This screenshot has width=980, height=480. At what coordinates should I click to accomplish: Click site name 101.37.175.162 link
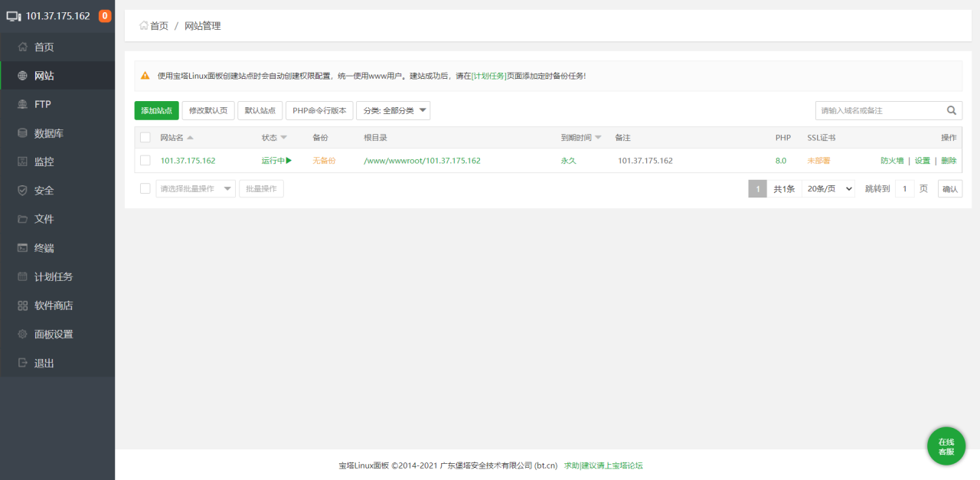[x=188, y=161]
